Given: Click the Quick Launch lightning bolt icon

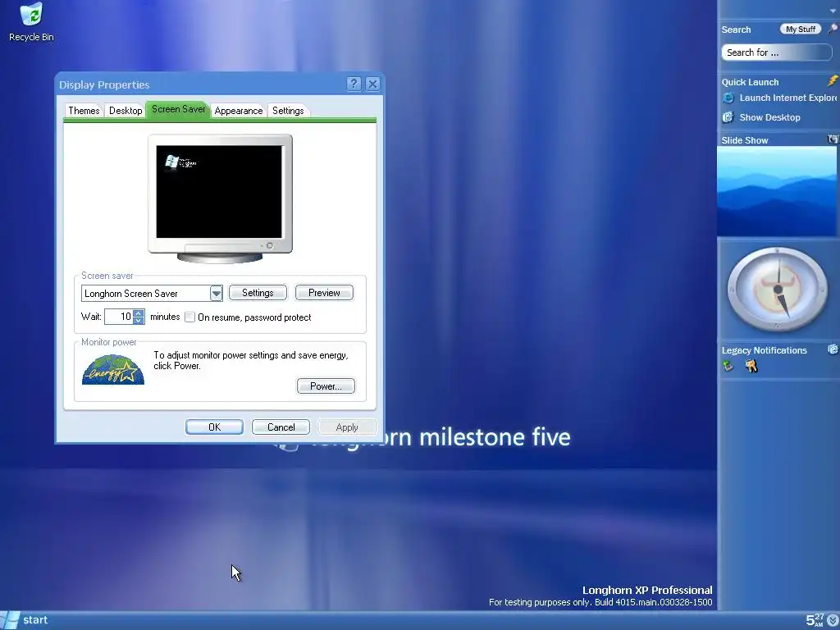Looking at the screenshot, I should (x=833, y=81).
